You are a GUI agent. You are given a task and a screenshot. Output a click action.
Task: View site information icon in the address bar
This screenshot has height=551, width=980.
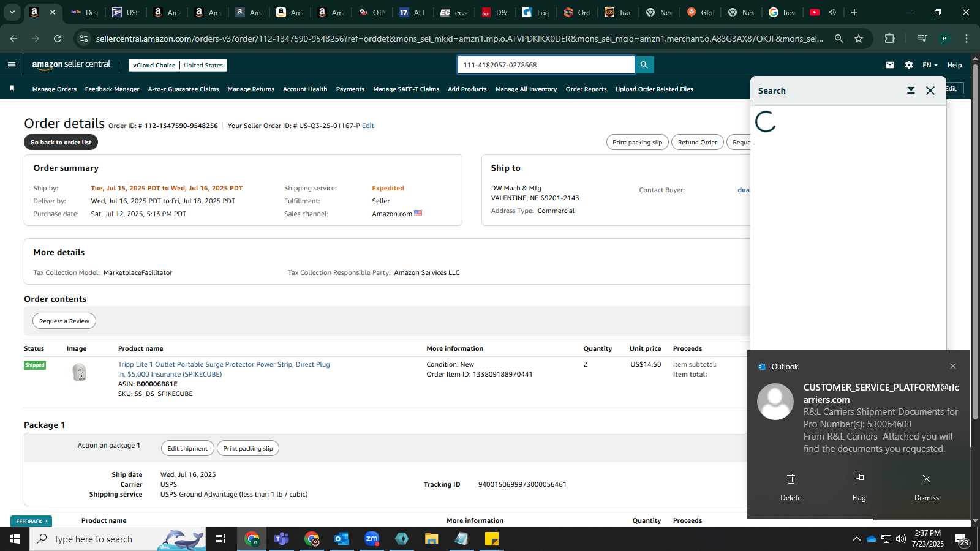[x=83, y=39]
